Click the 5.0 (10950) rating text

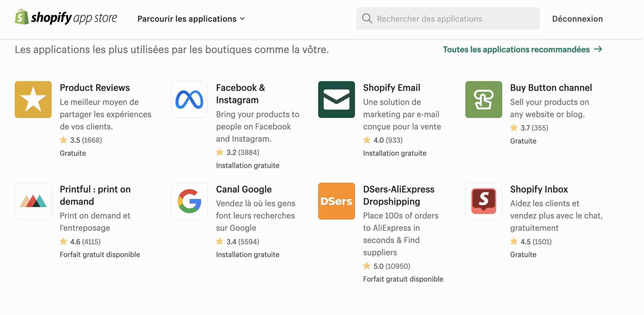tap(392, 266)
